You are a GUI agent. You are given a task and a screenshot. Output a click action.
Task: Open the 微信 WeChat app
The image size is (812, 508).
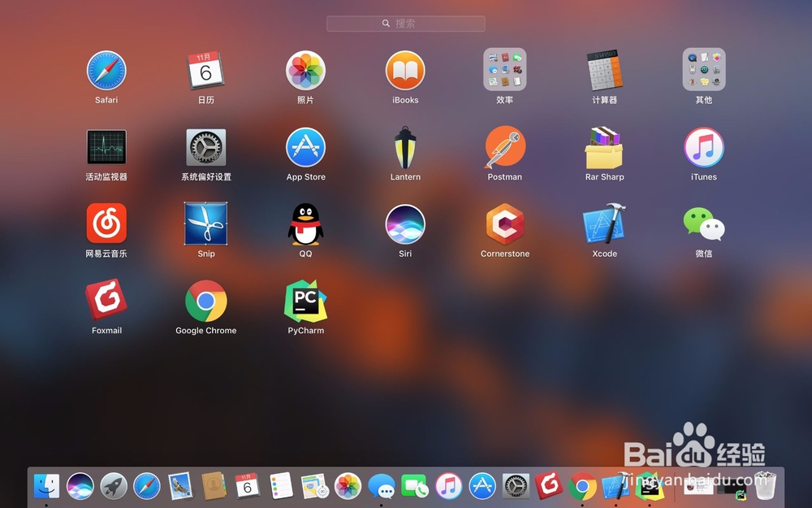[x=704, y=224]
